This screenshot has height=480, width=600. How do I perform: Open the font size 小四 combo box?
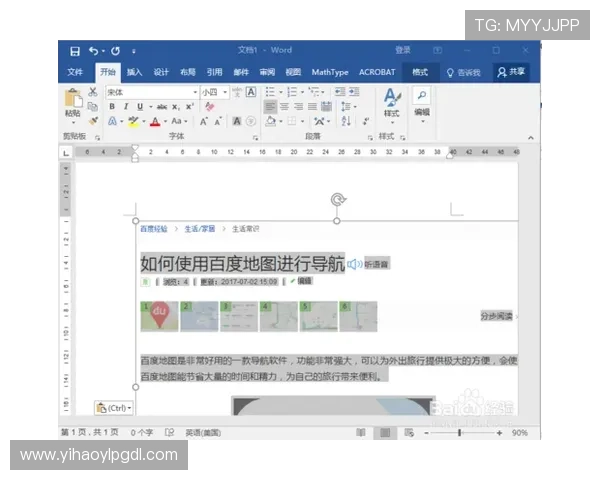pos(214,92)
